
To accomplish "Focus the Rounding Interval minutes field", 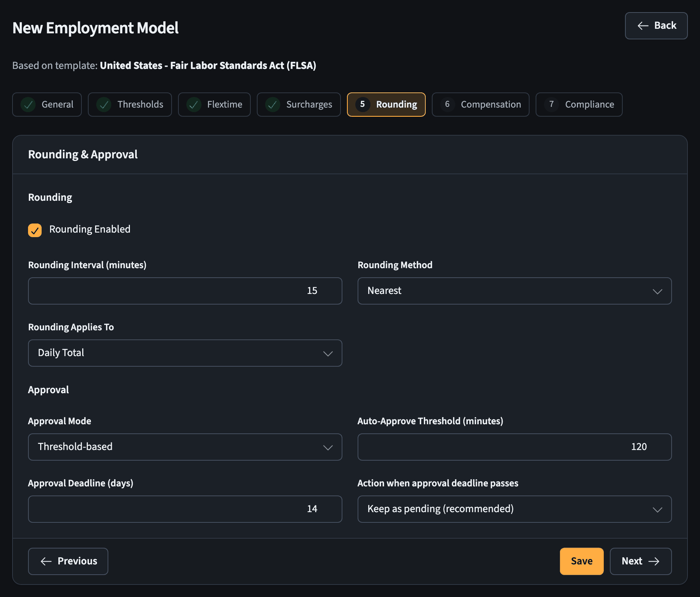I will 185,291.
